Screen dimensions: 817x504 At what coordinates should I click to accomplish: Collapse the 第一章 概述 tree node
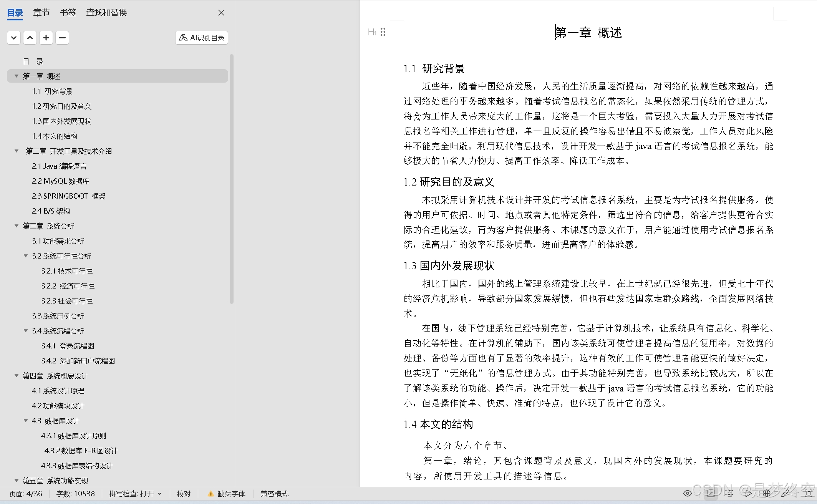click(x=17, y=76)
